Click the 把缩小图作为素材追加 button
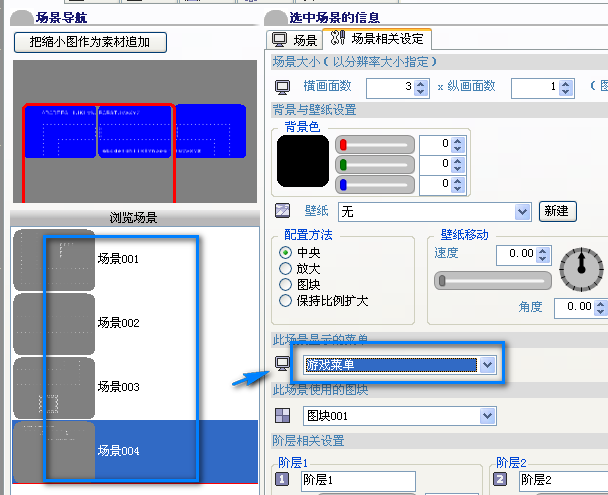This screenshot has width=608, height=495. (90, 42)
